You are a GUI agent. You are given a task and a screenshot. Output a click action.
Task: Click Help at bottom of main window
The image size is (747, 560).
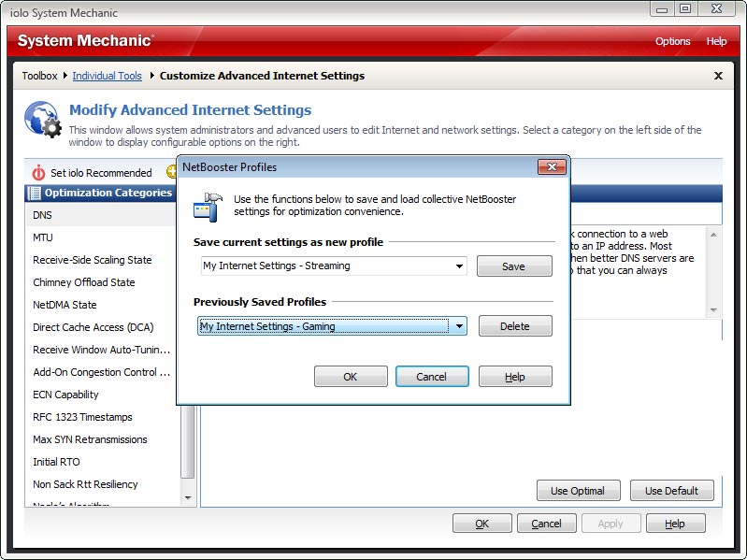click(676, 524)
